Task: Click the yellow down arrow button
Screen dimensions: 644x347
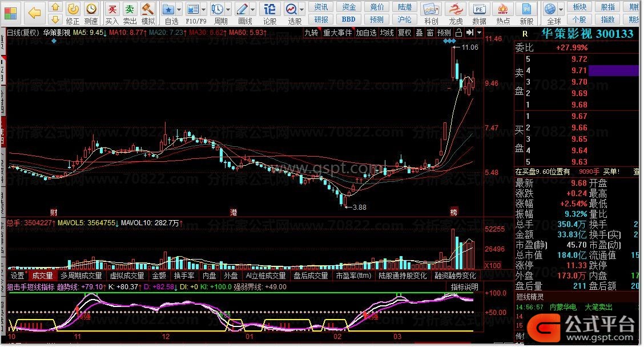Action: 55,19
